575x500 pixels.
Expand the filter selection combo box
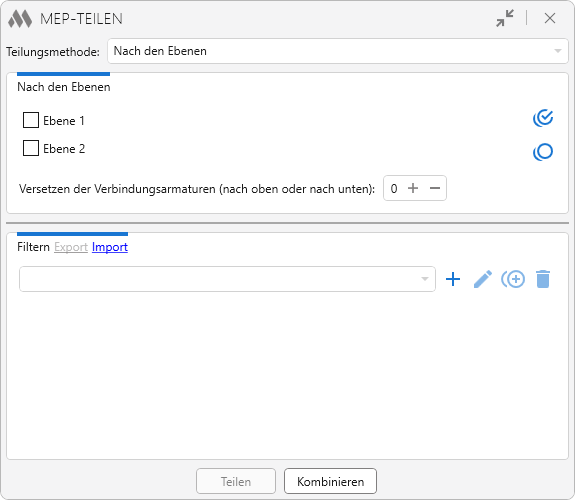[227, 279]
